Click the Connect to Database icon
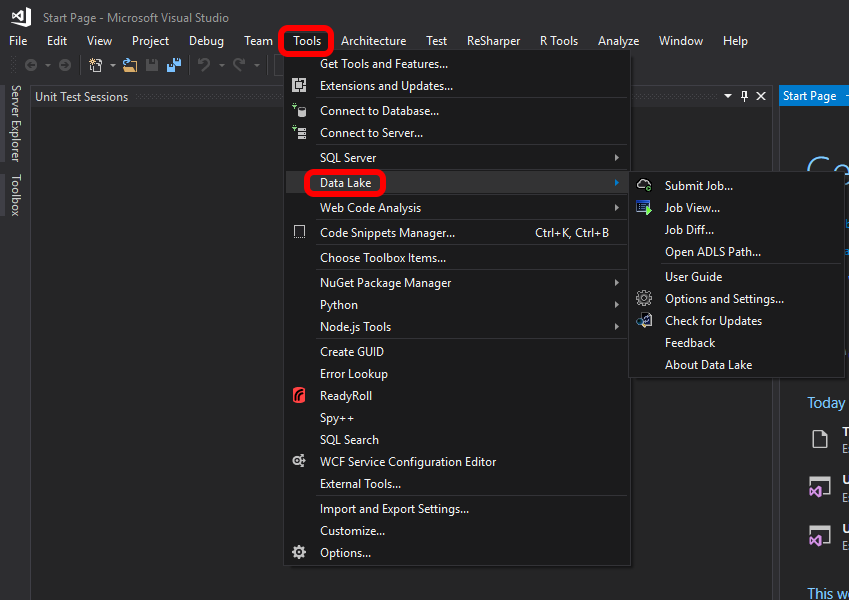 point(299,110)
